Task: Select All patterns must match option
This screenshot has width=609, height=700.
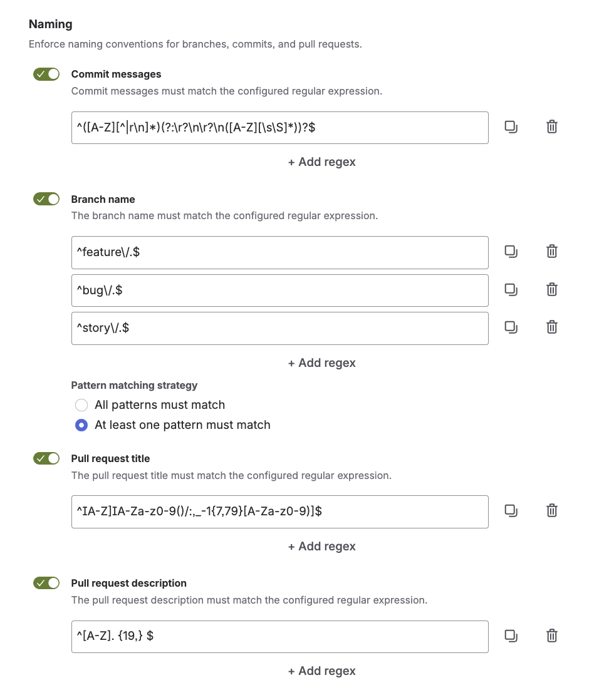Action: pos(81,405)
